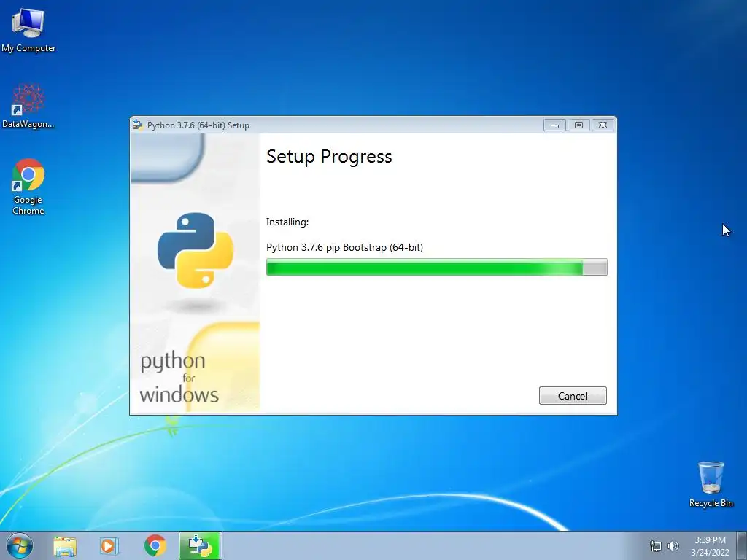Click the Python logo in the setup sidebar

196,251
